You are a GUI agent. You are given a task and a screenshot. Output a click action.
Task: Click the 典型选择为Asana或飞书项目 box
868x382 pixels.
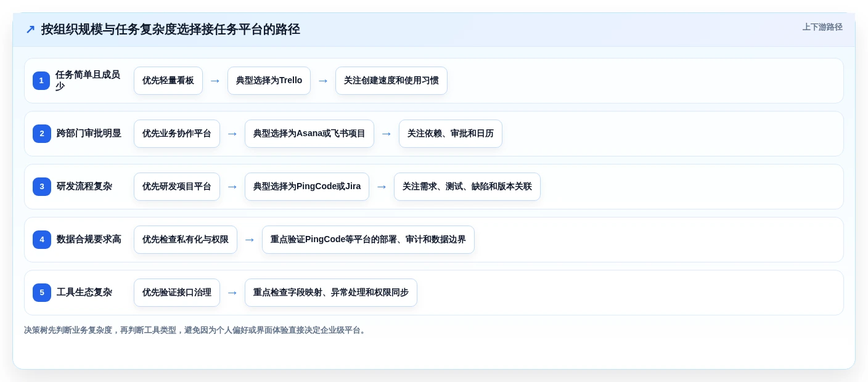click(x=309, y=134)
